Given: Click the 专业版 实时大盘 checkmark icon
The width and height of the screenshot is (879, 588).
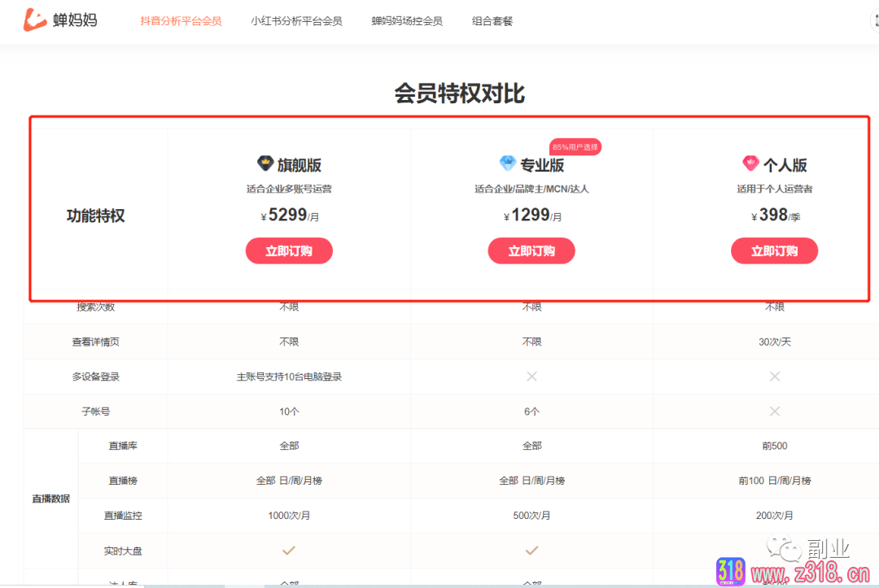Looking at the screenshot, I should (531, 551).
